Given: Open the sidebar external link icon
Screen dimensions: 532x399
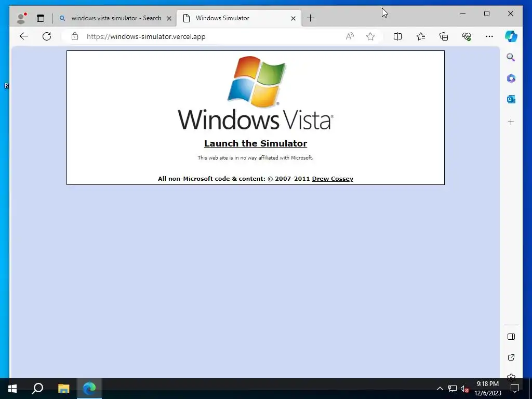Looking at the screenshot, I should (511, 357).
